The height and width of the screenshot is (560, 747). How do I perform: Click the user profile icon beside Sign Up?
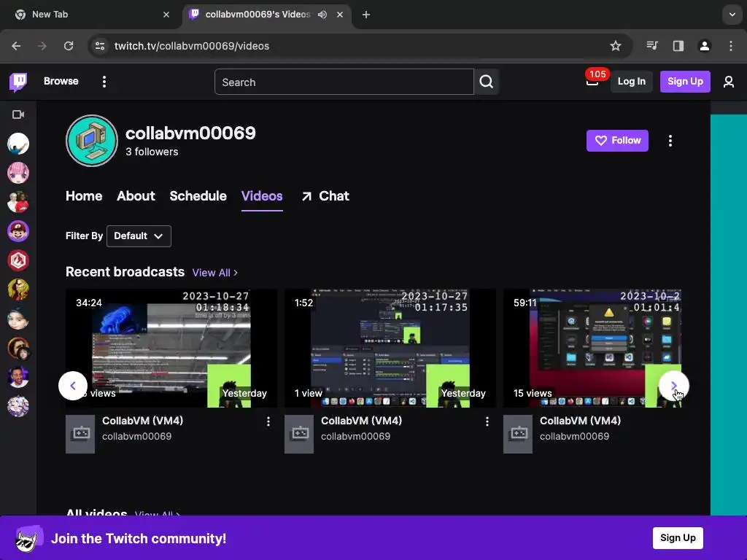click(x=729, y=82)
